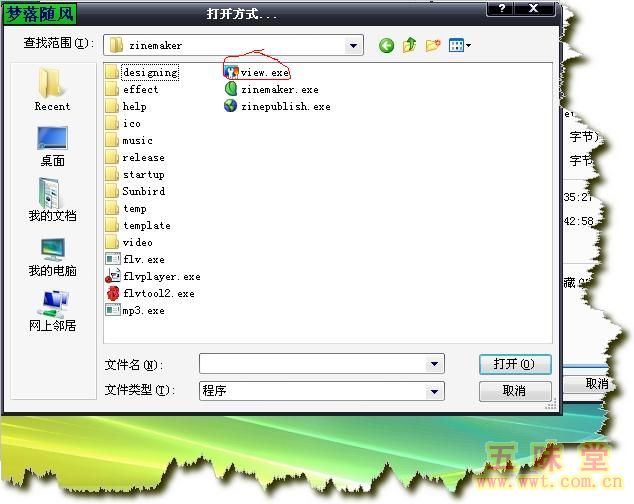Click the Cancel (取消) button
The width and height of the screenshot is (634, 504).
(514, 391)
